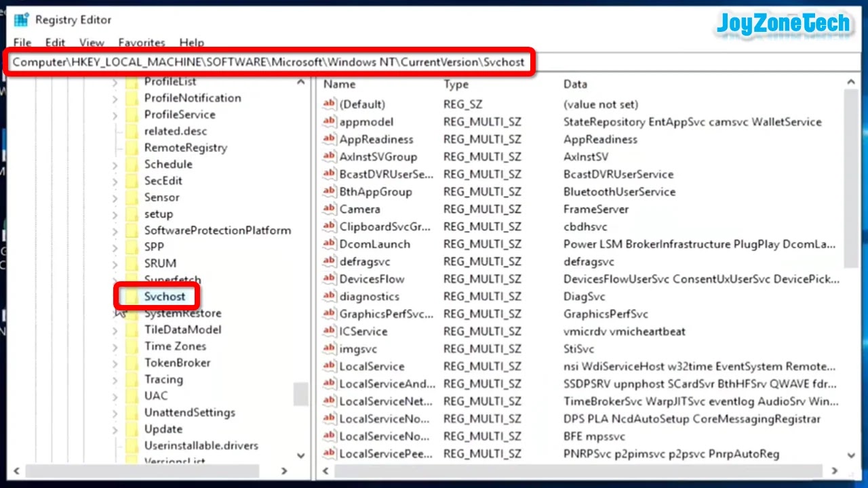Select the Svchost key in the tree

(164, 297)
